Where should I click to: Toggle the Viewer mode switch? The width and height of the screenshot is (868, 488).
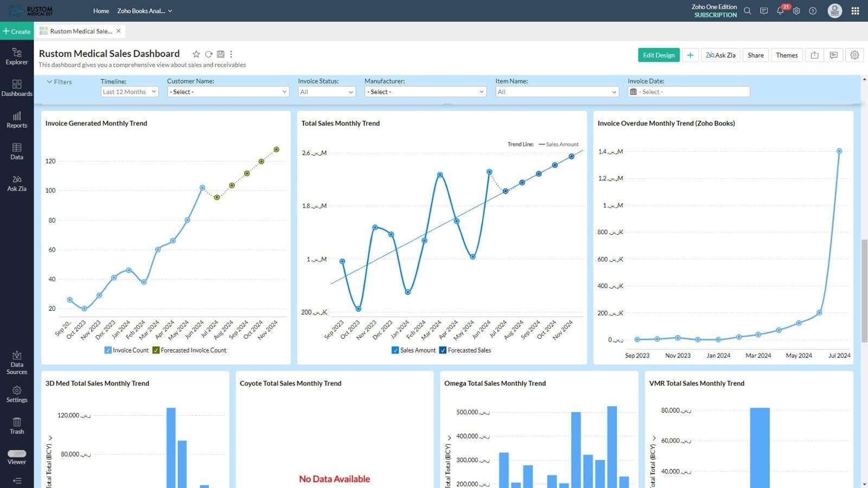[17, 453]
